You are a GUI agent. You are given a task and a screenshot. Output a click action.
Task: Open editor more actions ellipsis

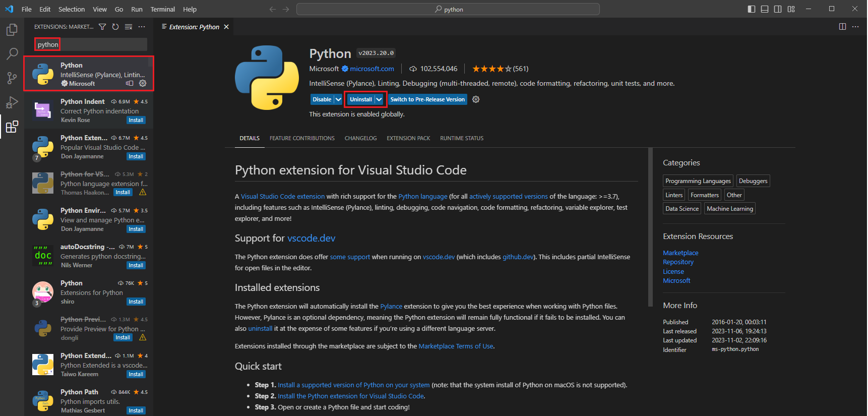pyautogui.click(x=855, y=27)
